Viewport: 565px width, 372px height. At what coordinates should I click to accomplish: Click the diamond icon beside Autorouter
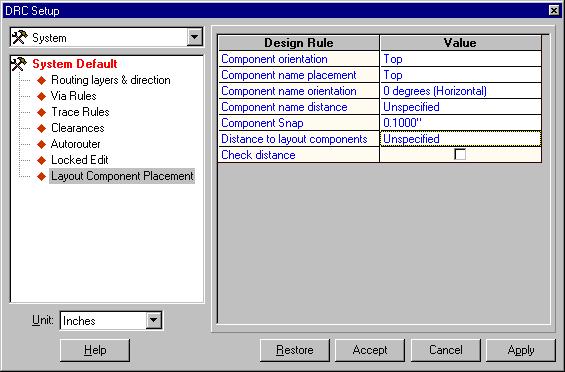click(42, 144)
